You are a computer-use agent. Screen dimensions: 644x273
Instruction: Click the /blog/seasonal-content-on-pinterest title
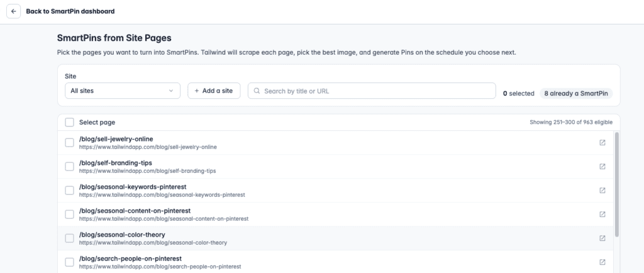point(135,211)
